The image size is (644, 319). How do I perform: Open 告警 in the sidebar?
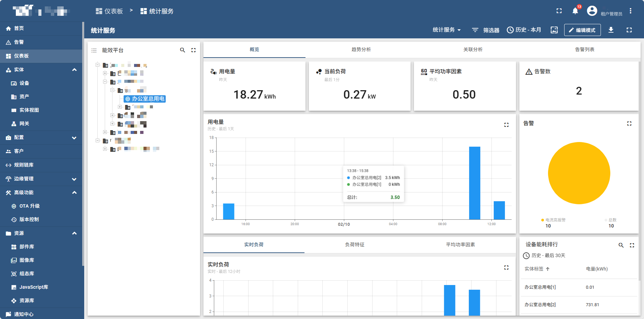[41, 42]
